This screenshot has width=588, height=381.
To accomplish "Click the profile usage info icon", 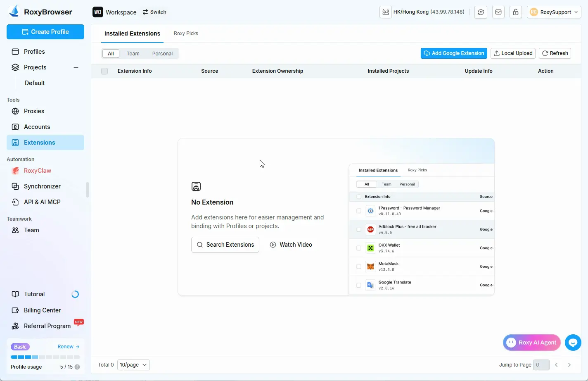I will click(x=77, y=367).
